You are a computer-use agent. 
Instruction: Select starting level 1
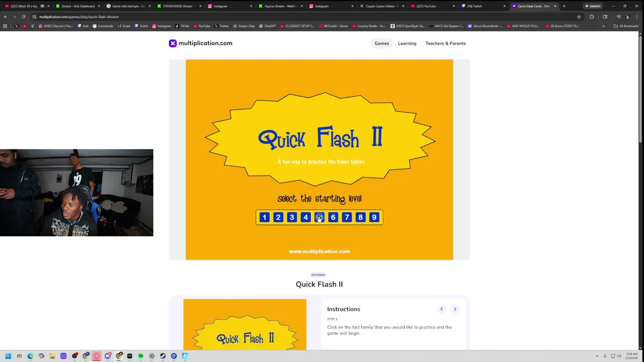[x=264, y=217]
